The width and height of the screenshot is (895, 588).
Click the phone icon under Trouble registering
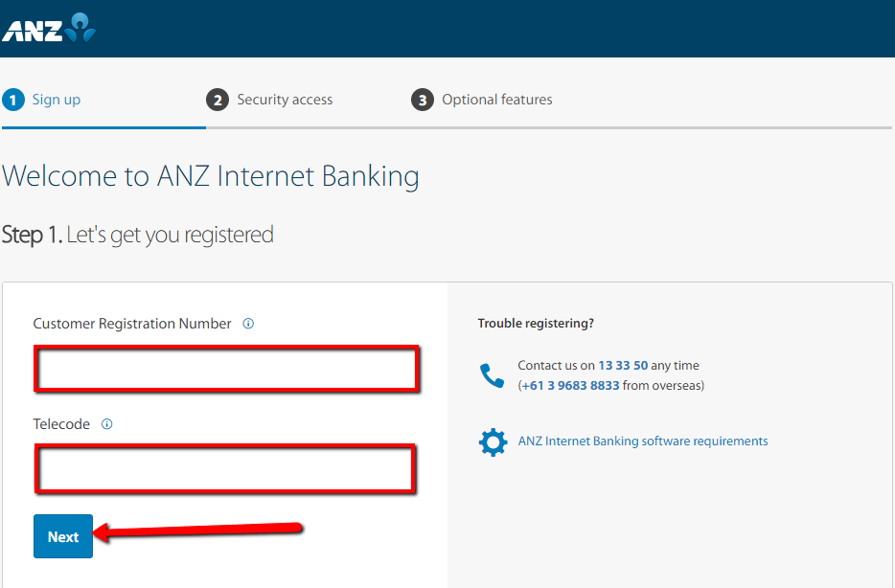(x=492, y=375)
